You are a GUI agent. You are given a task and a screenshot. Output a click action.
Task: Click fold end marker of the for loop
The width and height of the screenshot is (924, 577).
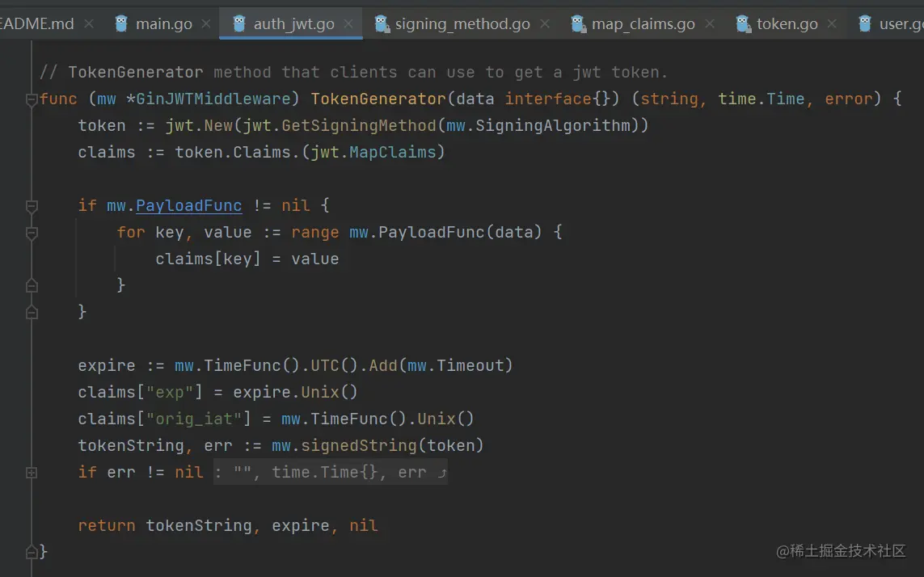pos(32,286)
